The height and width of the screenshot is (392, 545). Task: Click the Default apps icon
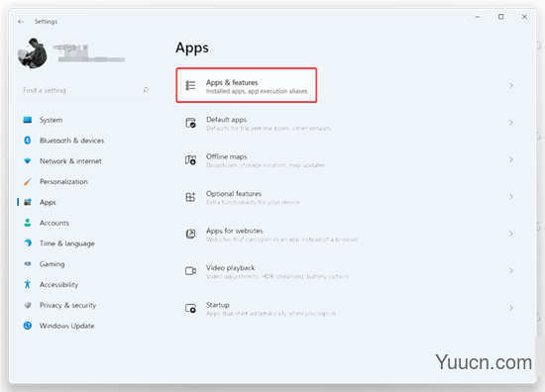pyautogui.click(x=190, y=123)
